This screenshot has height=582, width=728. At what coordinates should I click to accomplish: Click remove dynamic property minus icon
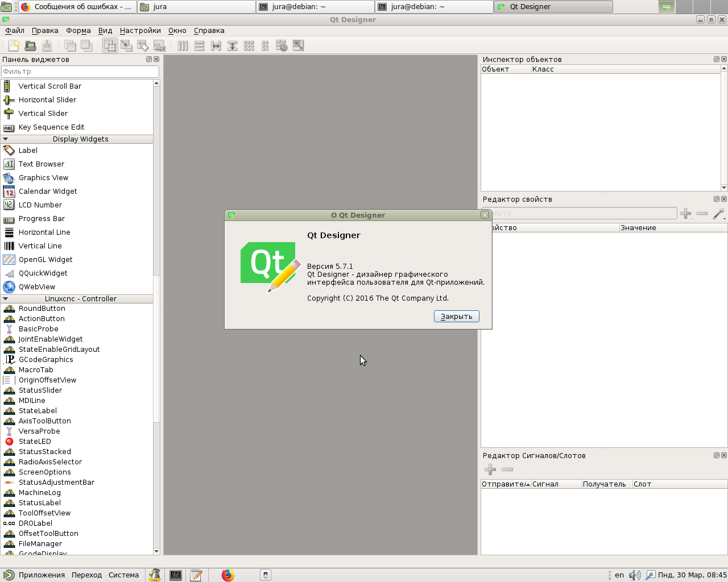coord(702,214)
